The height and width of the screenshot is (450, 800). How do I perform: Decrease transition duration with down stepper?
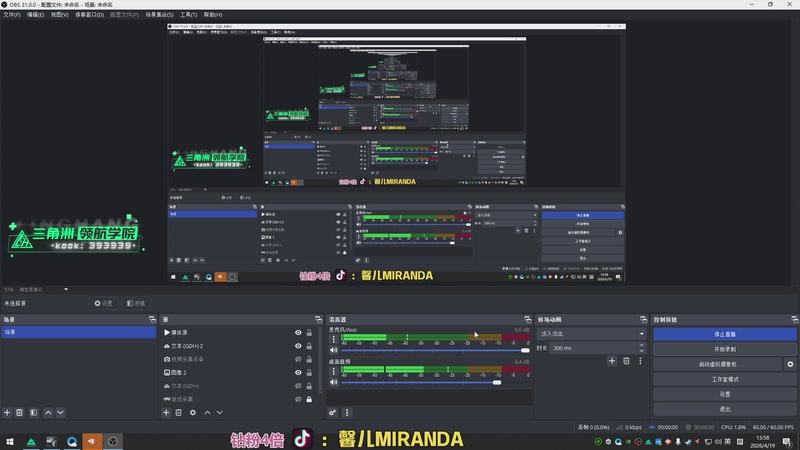coord(641,351)
